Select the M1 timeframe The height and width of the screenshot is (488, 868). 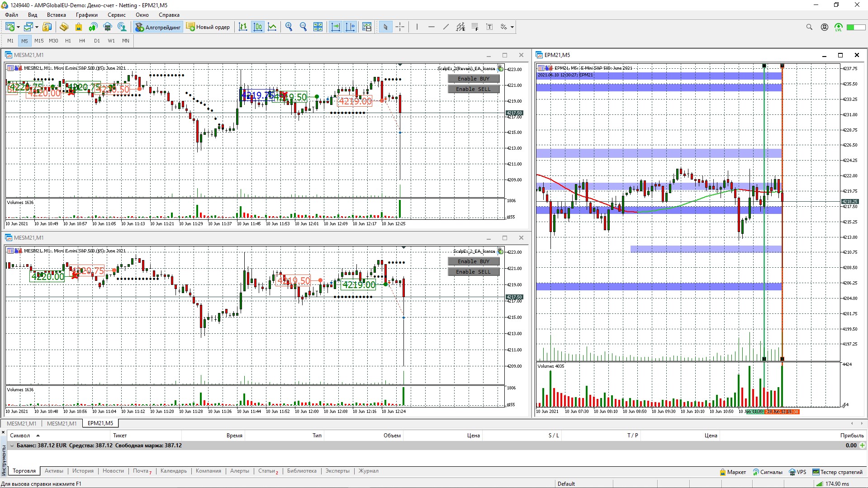[x=10, y=41]
